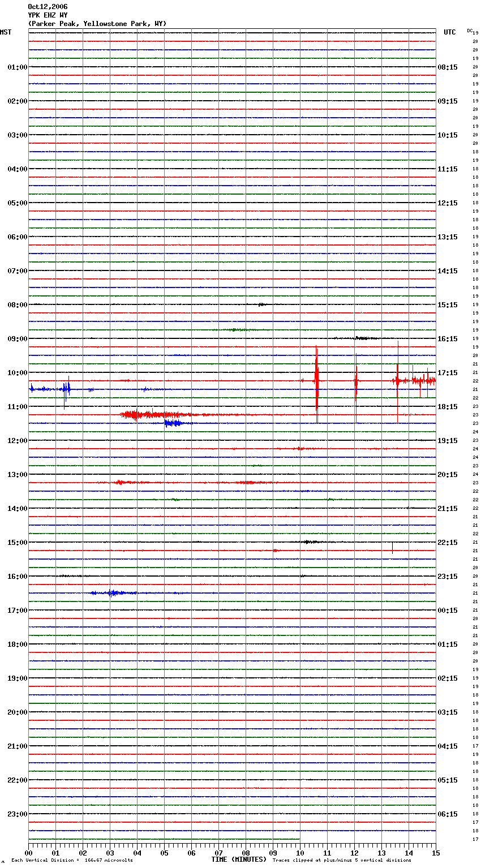Click the 02:15 UTC time label
Image resolution: width=481 pixels, height=868 pixels.
coord(448,678)
